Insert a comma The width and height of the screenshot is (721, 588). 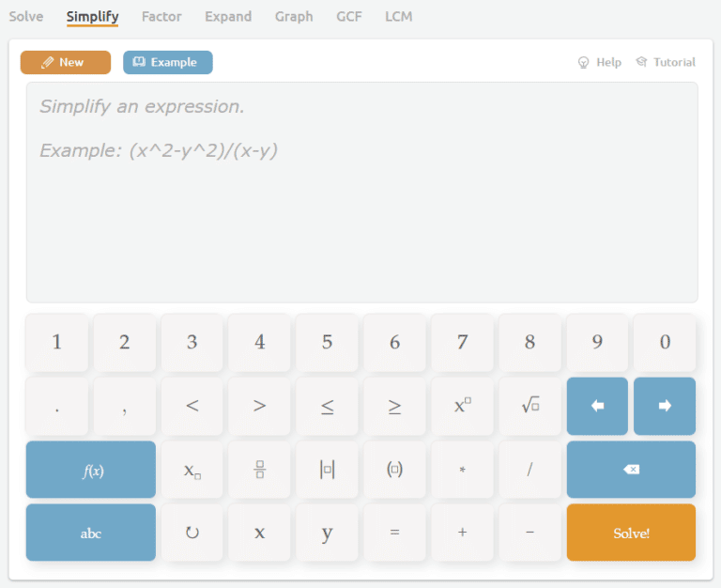125,407
